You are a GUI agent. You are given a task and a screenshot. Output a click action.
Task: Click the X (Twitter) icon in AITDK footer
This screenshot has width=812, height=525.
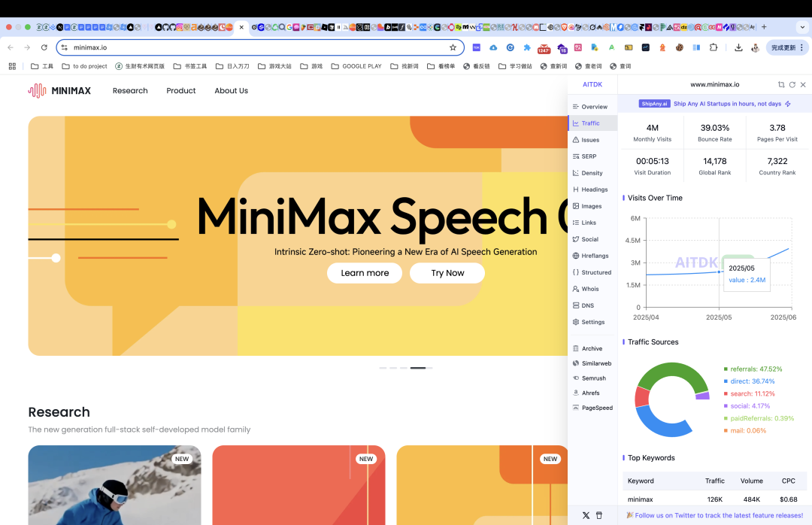(x=586, y=515)
